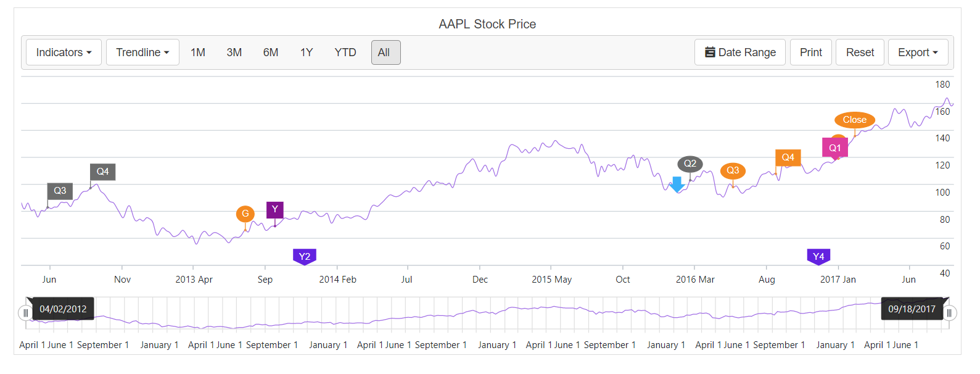Click the purple Y2 axis marker

pyautogui.click(x=305, y=257)
